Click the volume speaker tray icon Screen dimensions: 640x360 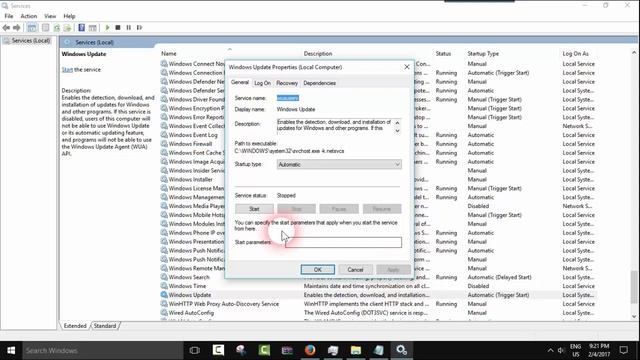pyautogui.click(x=561, y=350)
